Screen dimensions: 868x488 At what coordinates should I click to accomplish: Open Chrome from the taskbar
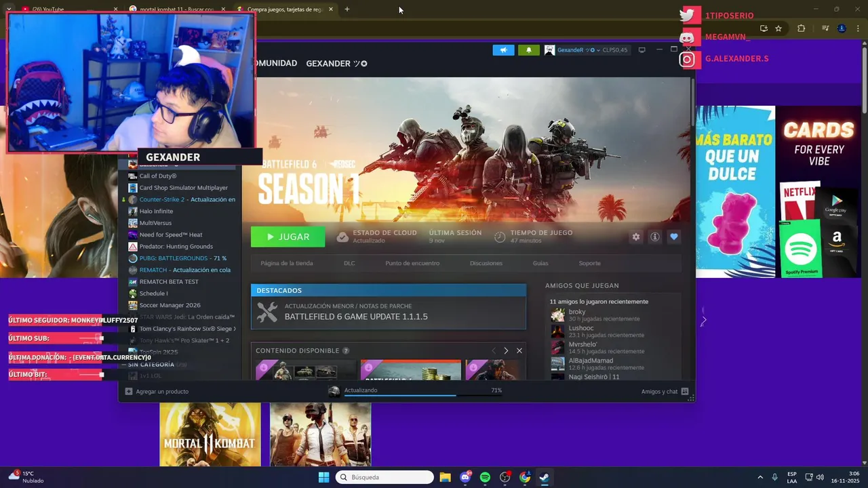(x=524, y=477)
